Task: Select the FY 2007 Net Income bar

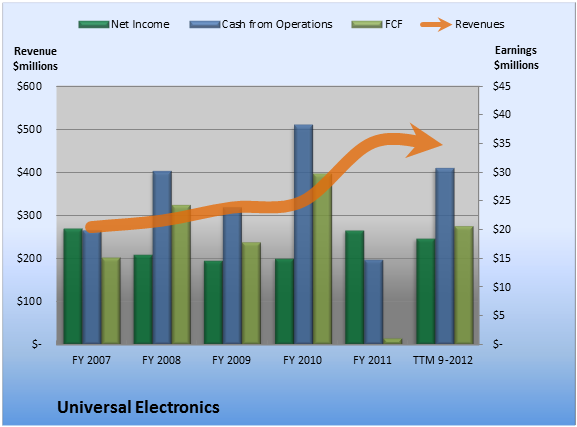Action: (73, 286)
